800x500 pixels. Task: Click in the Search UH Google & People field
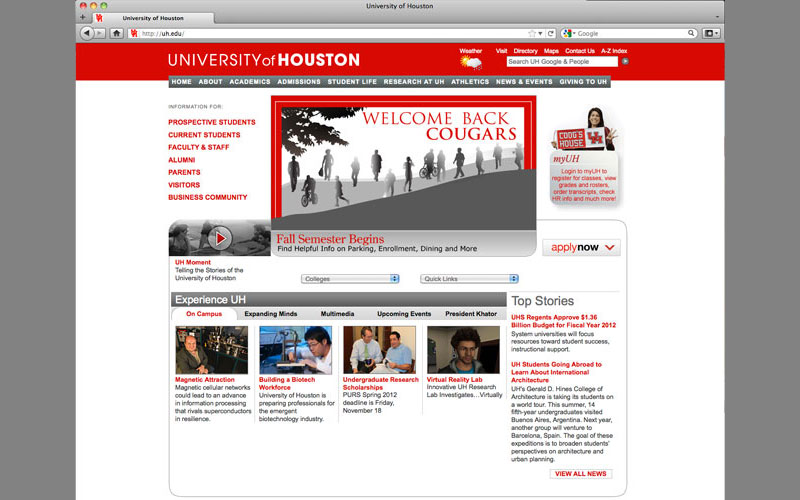point(562,61)
